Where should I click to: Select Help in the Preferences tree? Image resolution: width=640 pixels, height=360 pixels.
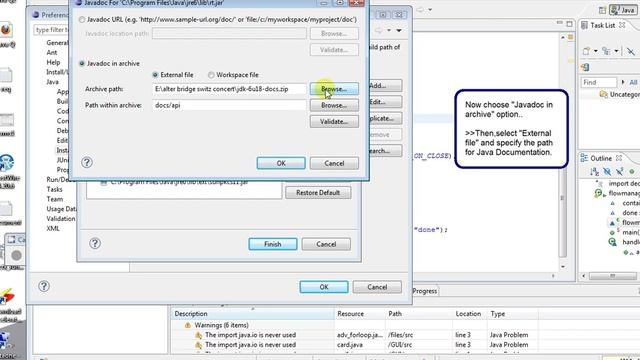(x=53, y=62)
